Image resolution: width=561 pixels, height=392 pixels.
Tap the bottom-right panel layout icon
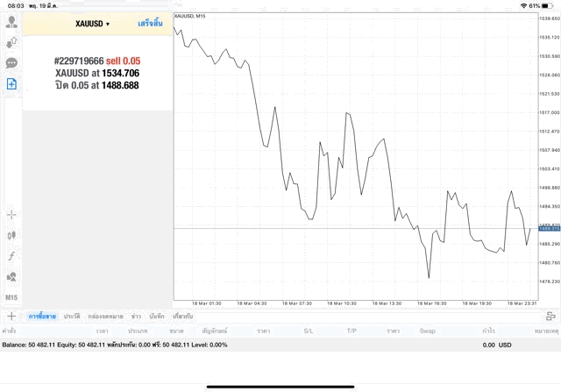click(549, 316)
